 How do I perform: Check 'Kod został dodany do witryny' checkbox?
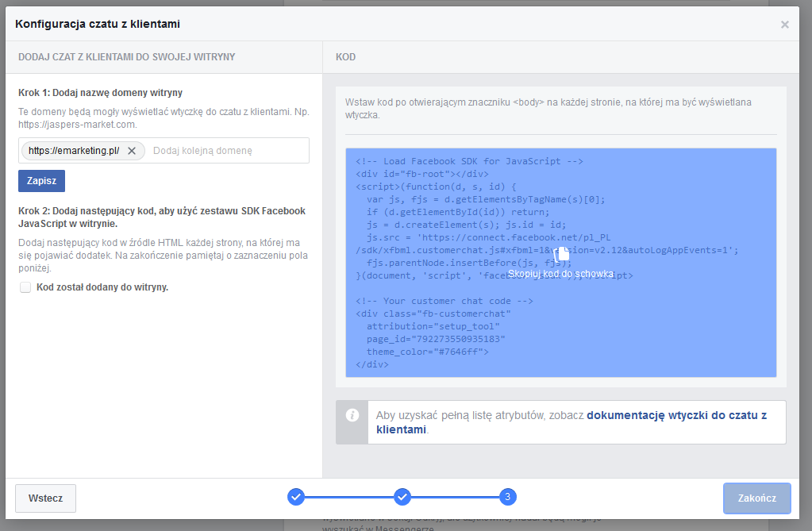(25, 287)
